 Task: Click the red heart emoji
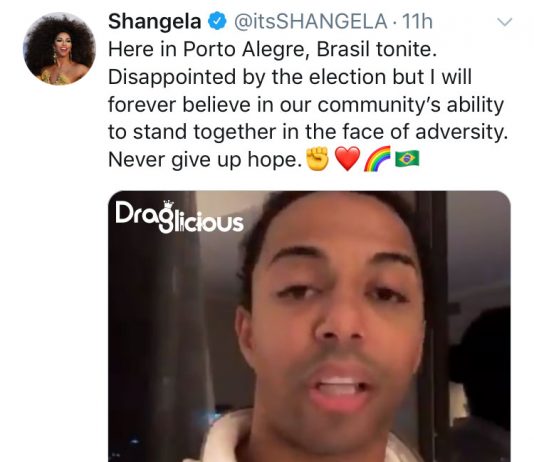[x=347, y=159]
